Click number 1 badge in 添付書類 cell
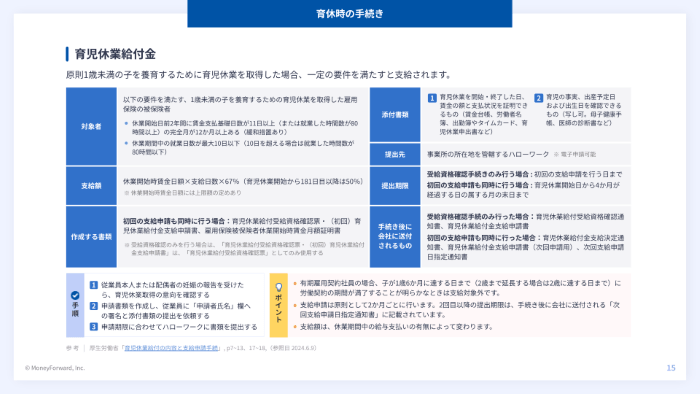Screen dimensions: 700x394 (432, 98)
